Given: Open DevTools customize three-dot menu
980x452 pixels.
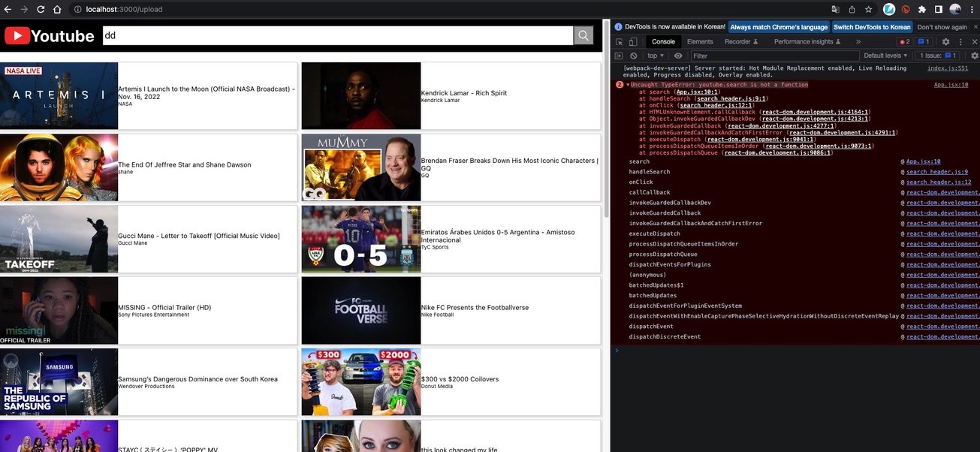Looking at the screenshot, I should point(960,42).
